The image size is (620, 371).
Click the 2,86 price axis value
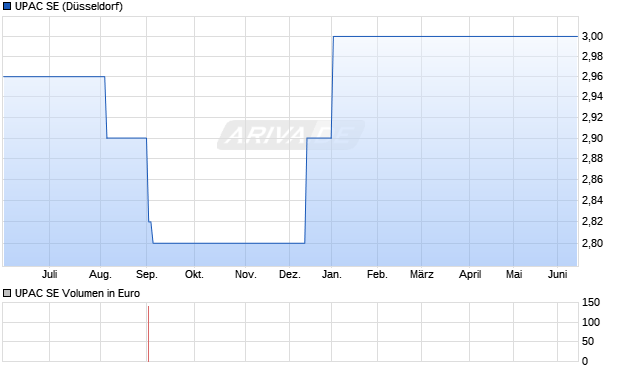coord(593,180)
